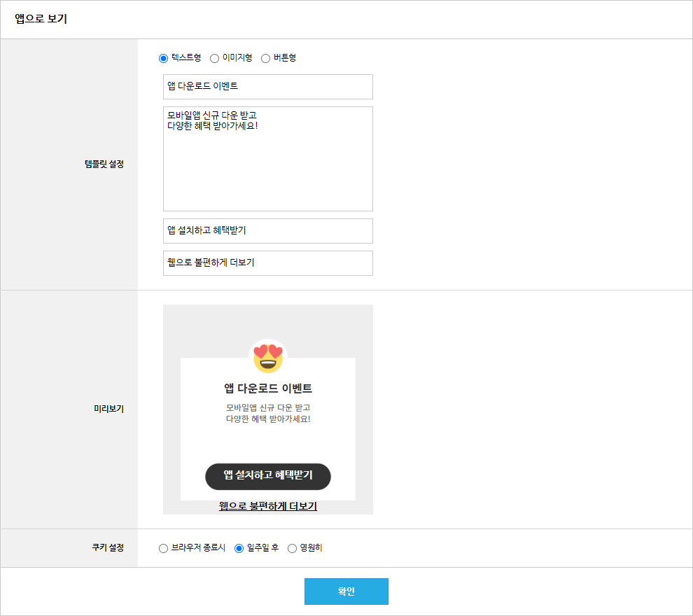This screenshot has width=693, height=616.
Task: Click the 앱으로 보기 page heading
Action: [x=41, y=19]
